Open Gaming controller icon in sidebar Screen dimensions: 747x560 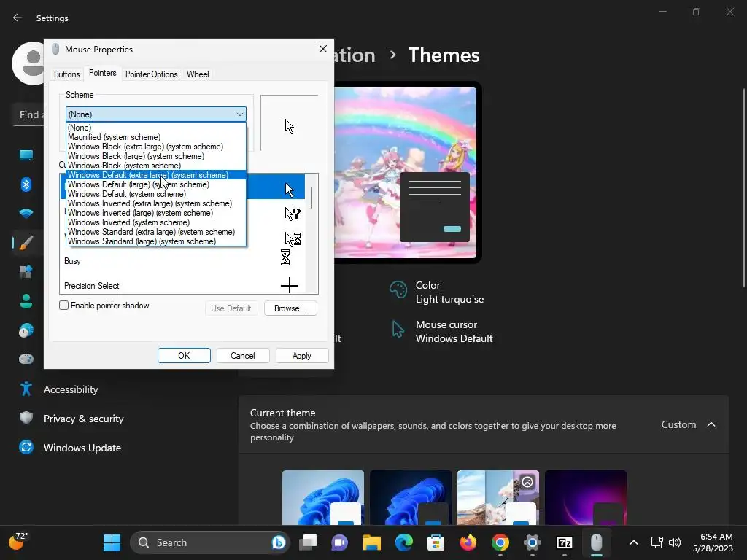[x=26, y=359]
